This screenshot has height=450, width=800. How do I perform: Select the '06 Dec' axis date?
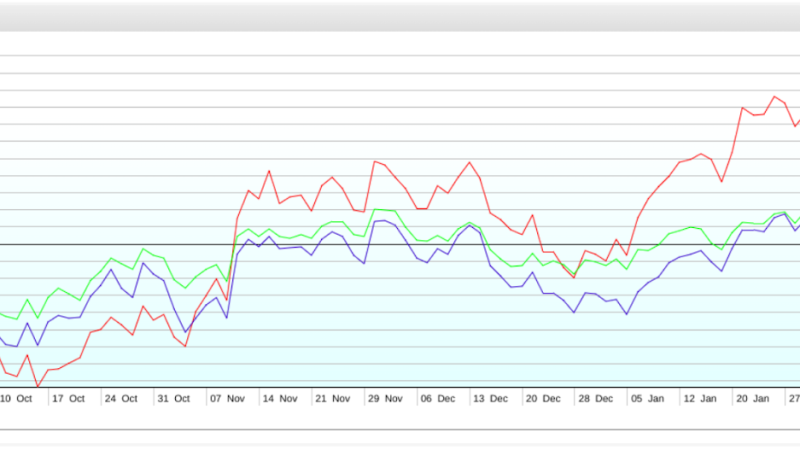click(x=438, y=398)
